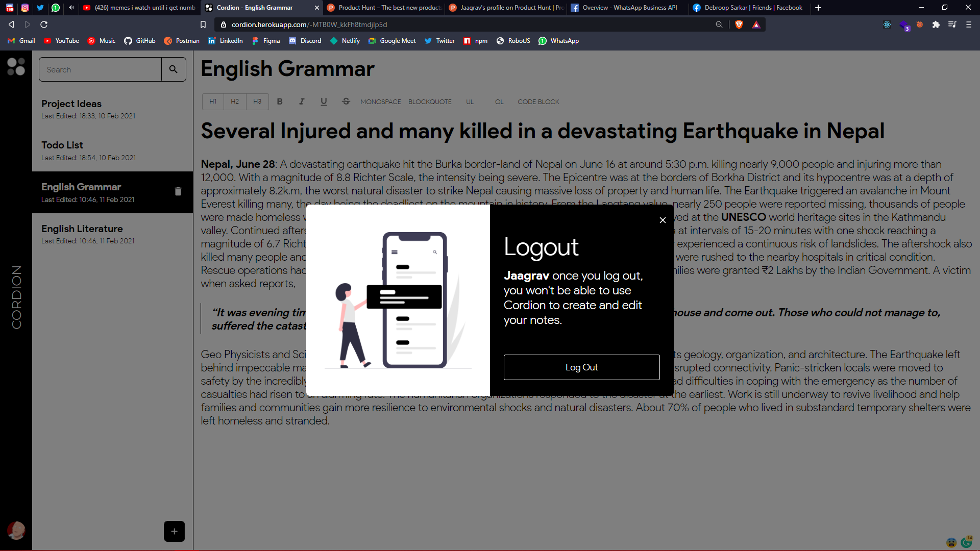Type in the Search notes field

coord(101,69)
